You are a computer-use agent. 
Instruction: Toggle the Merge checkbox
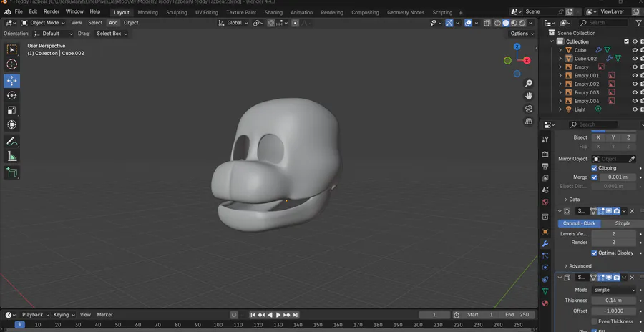(595, 177)
